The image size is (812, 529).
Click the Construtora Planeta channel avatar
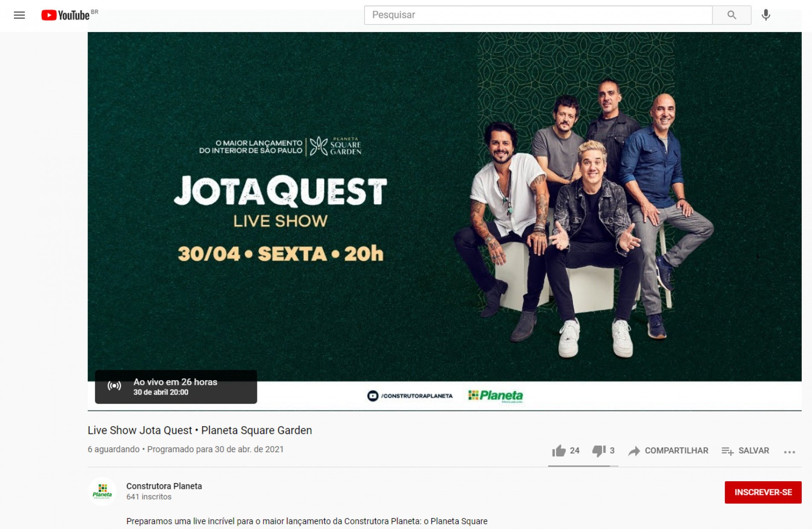click(x=102, y=491)
